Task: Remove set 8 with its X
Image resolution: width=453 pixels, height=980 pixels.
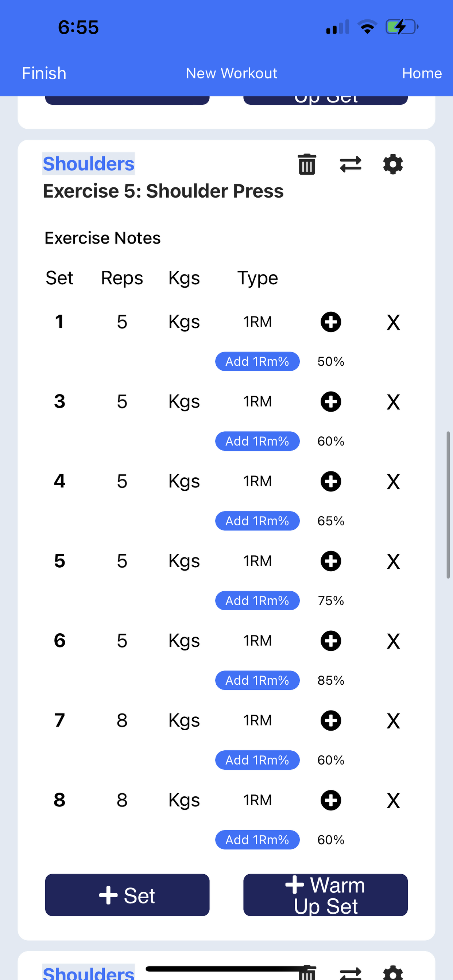Action: (x=393, y=800)
